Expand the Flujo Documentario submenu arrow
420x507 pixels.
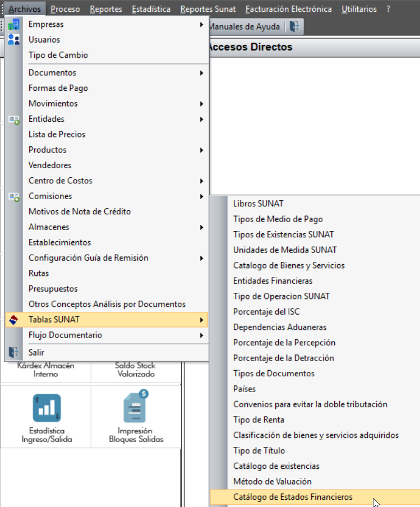coord(201,335)
